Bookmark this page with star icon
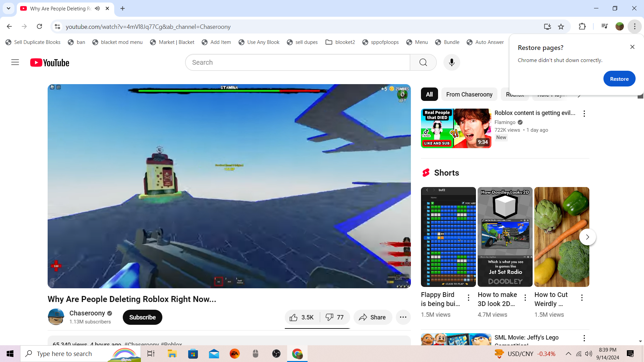The width and height of the screenshot is (644, 362). click(x=561, y=26)
